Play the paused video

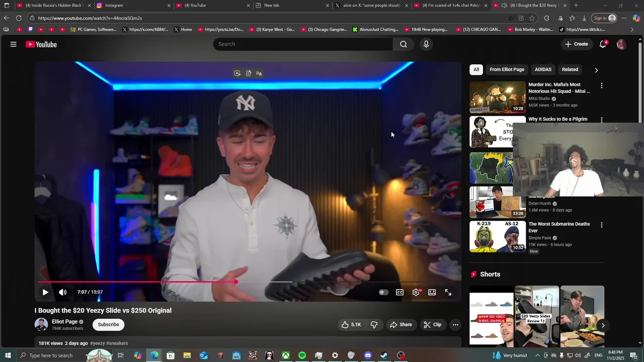(45, 292)
